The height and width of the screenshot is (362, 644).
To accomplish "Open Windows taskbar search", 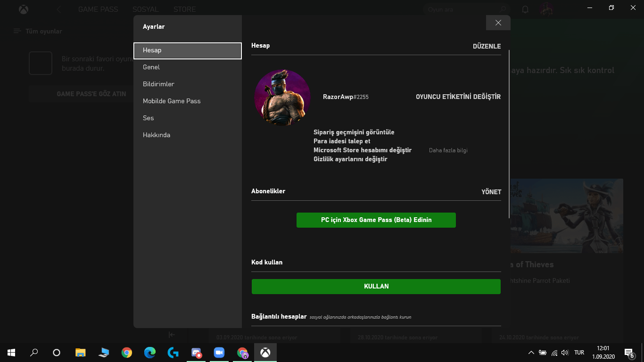I will (34, 353).
